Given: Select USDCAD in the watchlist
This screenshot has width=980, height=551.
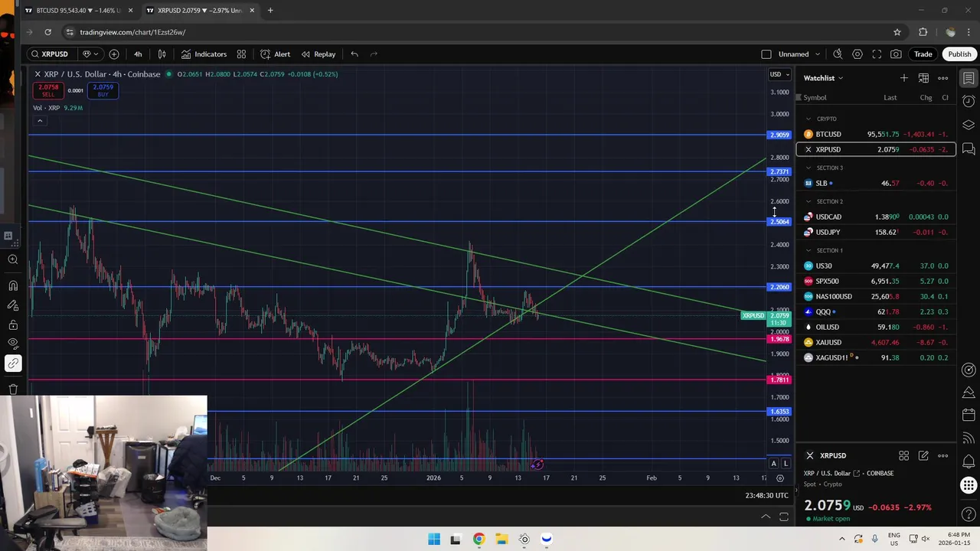Looking at the screenshot, I should (876, 217).
